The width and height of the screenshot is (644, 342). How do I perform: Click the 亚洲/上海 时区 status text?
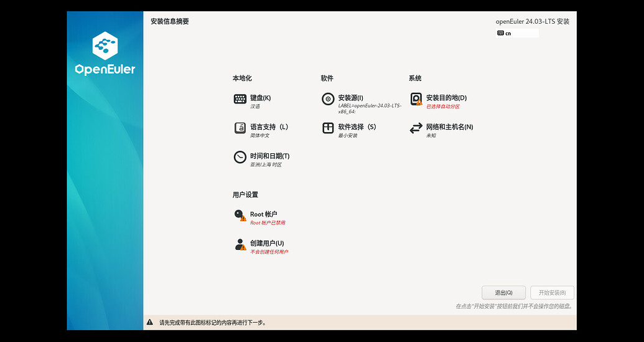click(x=266, y=165)
